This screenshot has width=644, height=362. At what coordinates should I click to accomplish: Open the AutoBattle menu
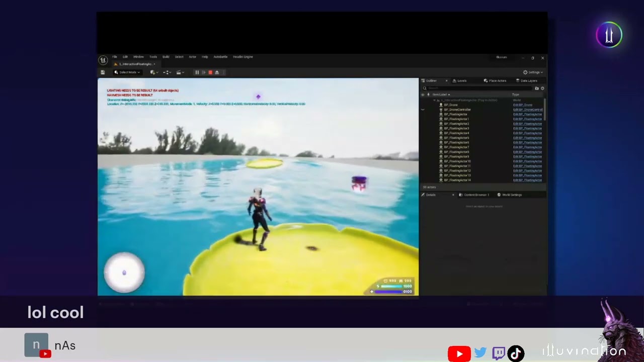pos(220,57)
